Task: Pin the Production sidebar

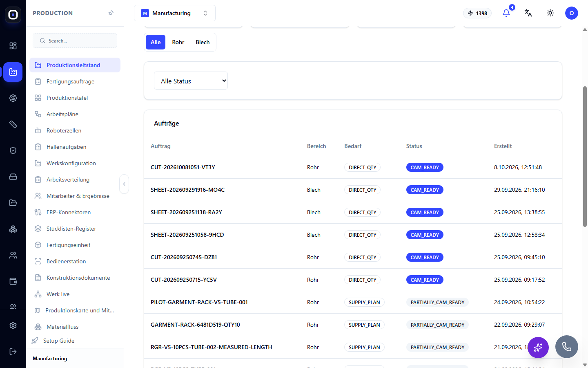Action: point(111,13)
